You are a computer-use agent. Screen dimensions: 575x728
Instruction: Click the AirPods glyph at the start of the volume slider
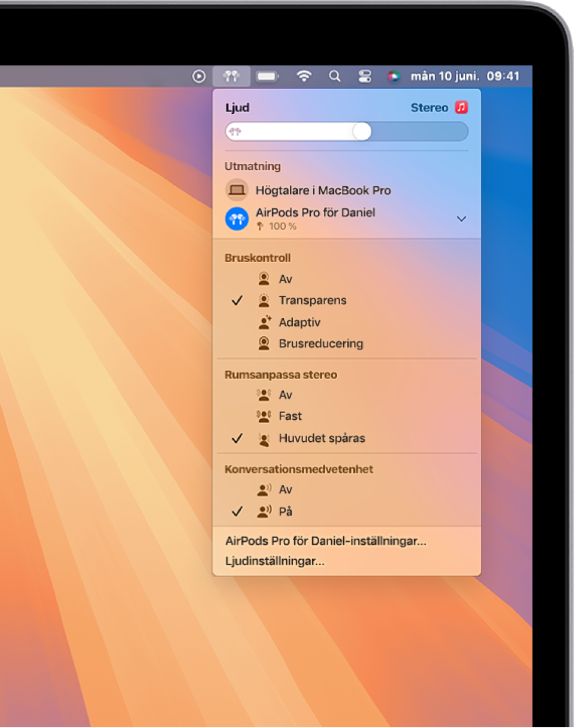coord(235,132)
